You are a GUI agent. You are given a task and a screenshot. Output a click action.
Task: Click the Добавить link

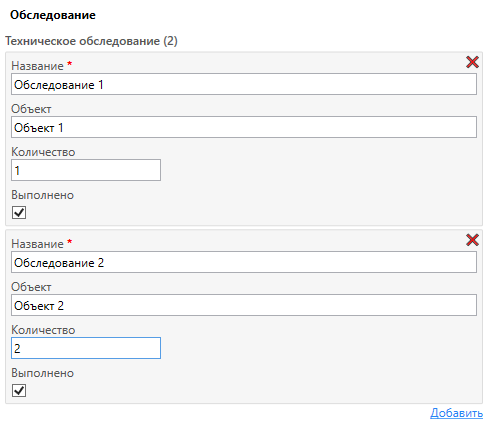click(x=456, y=413)
